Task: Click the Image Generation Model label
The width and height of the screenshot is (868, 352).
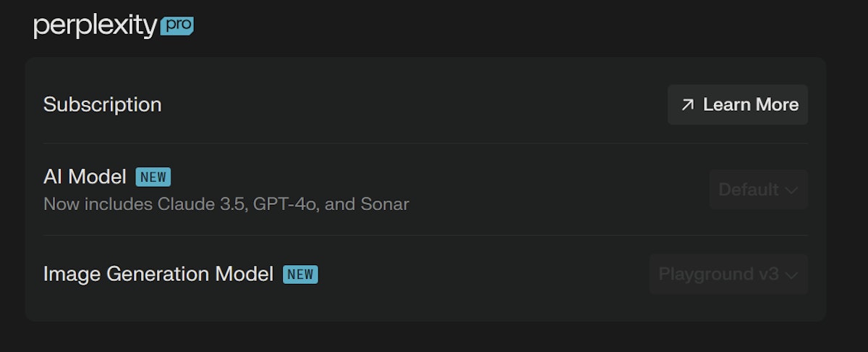Action: (158, 275)
